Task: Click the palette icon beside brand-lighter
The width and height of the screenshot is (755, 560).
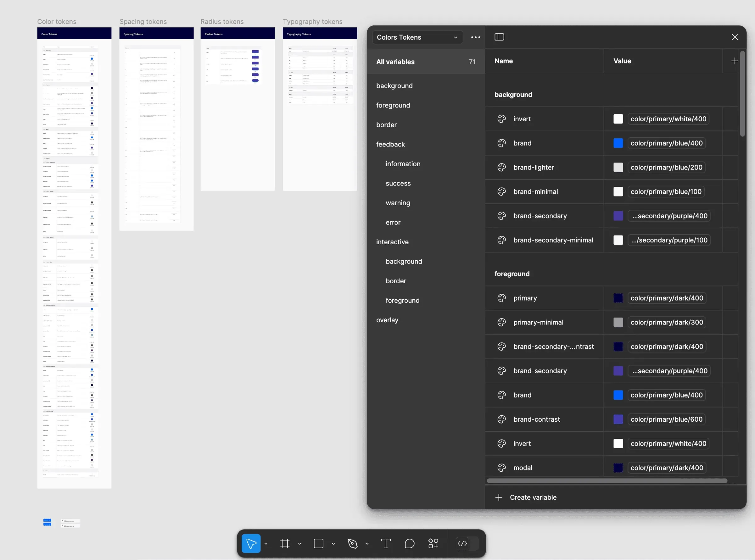Action: click(502, 168)
